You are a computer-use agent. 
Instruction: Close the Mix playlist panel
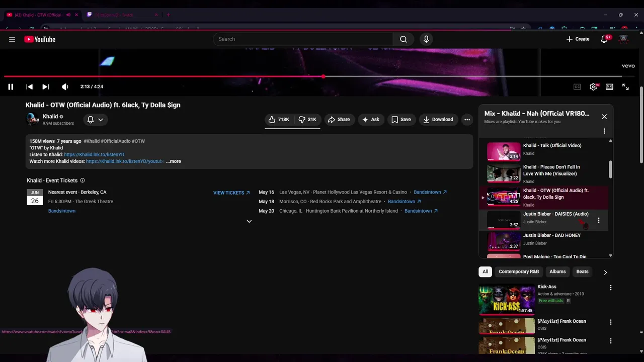[x=604, y=117]
